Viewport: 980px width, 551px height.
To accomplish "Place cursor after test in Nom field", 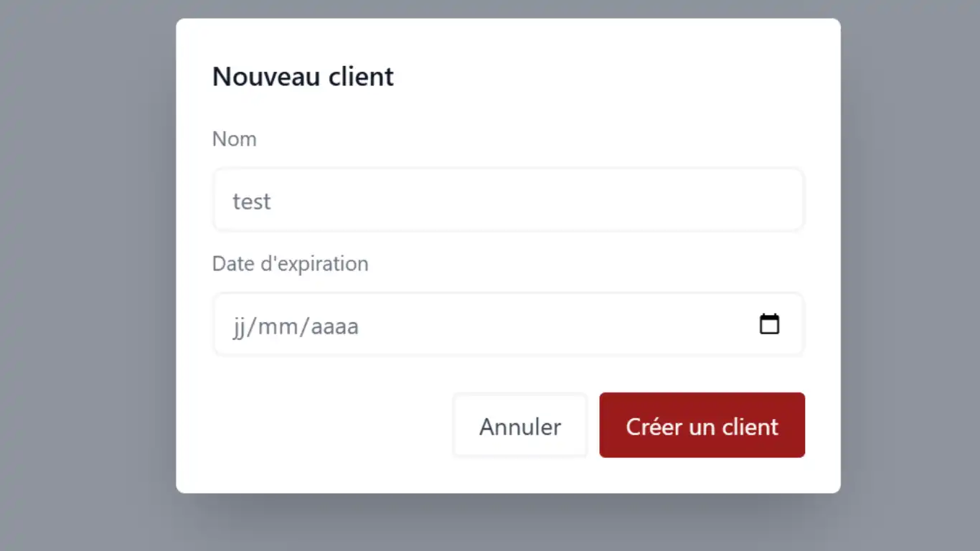I will pos(273,202).
